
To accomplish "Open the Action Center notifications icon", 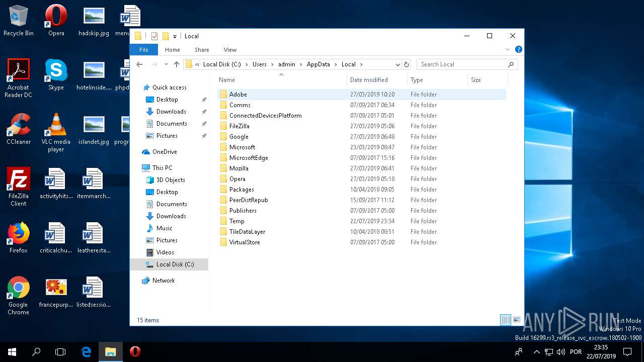I will point(627,352).
